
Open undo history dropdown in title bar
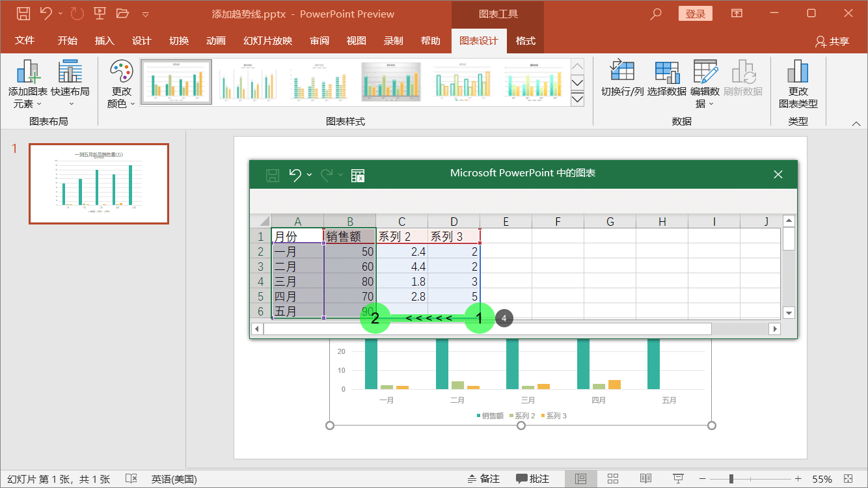tap(61, 14)
